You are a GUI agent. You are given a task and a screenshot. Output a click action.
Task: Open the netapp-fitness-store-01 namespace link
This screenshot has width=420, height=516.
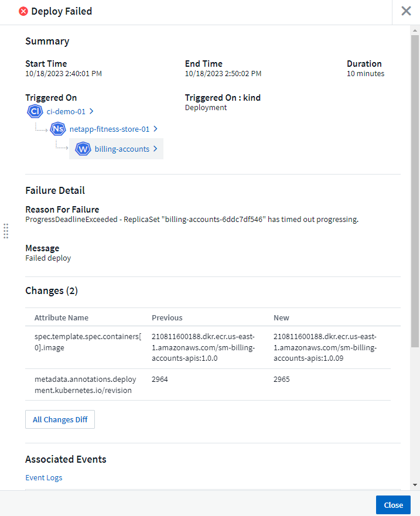(110, 129)
